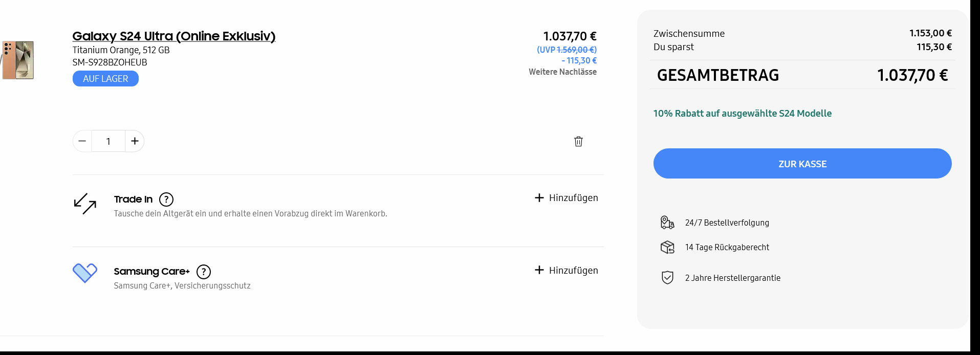Image resolution: width=980 pixels, height=355 pixels.
Task: Click the Galaxy S24 Ultra product thumbnail
Action: tap(18, 60)
